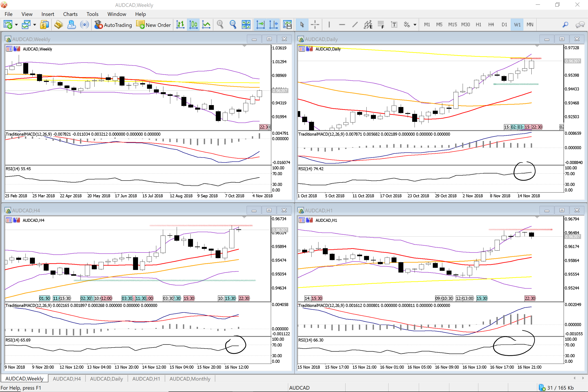Image resolution: width=588 pixels, height=392 pixels.
Task: Click the AutoTrading button
Action: click(113, 25)
